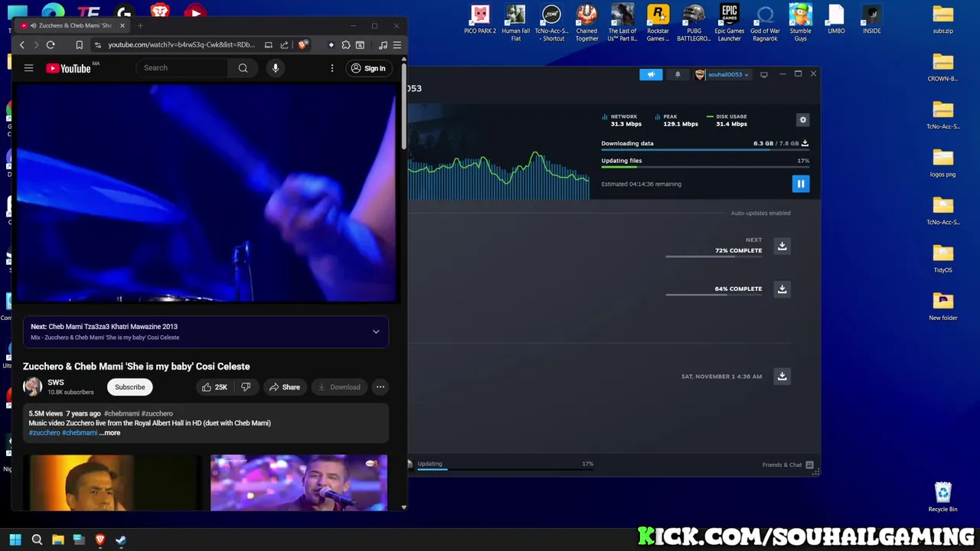Select the Epic Games Launcher desktop icon
Image resolution: width=980 pixels, height=551 pixels.
[729, 23]
